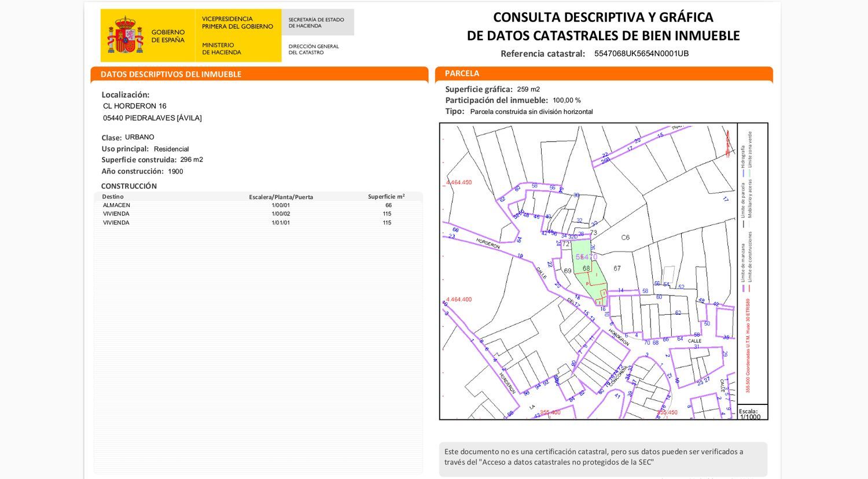This screenshot has width=868, height=479.
Task: Click 'MINISTERIO DE HACIENDA' in the header
Action: tap(222, 49)
